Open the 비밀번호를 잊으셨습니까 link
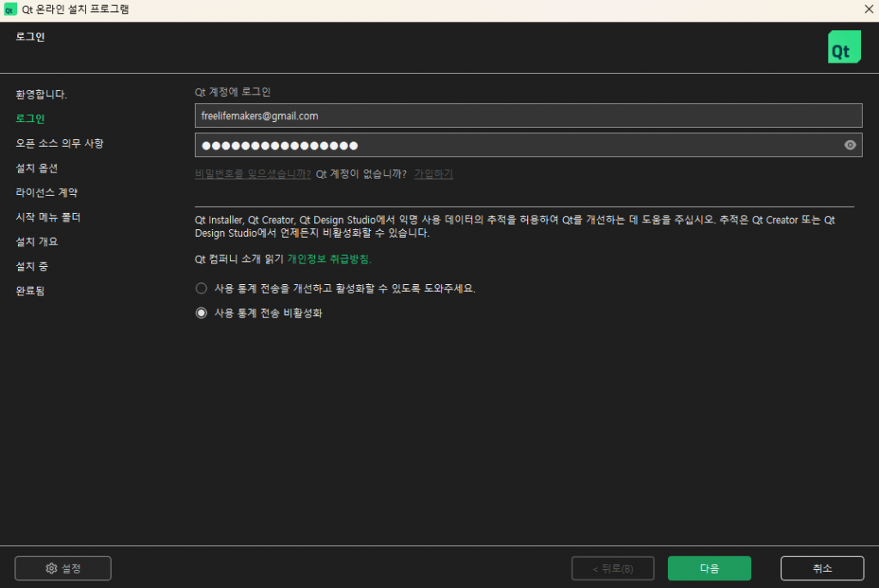The width and height of the screenshot is (879, 588). (252, 173)
